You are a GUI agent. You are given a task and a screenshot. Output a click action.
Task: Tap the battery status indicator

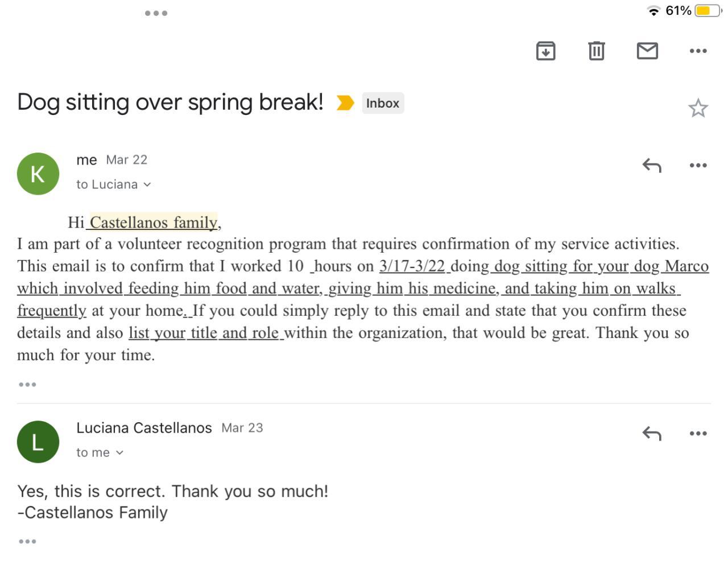(x=707, y=11)
